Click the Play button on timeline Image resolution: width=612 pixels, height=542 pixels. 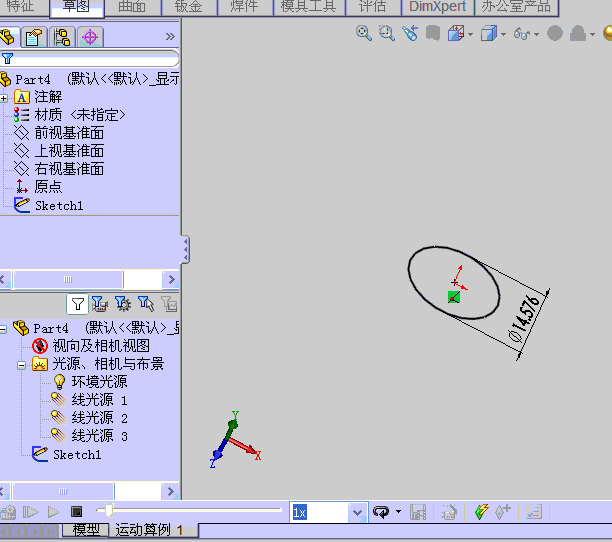point(53,512)
